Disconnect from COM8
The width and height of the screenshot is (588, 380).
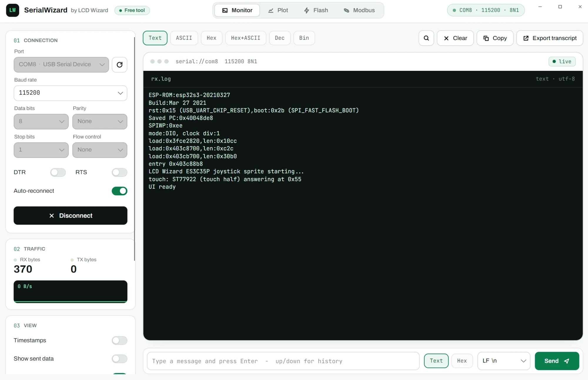tap(70, 216)
